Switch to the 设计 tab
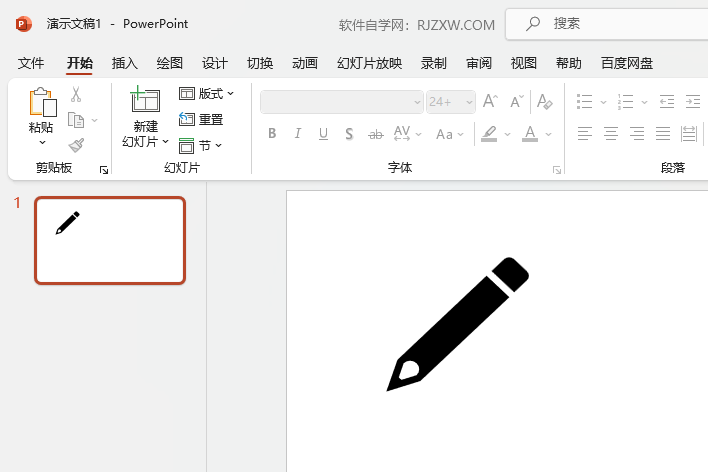 pos(214,63)
